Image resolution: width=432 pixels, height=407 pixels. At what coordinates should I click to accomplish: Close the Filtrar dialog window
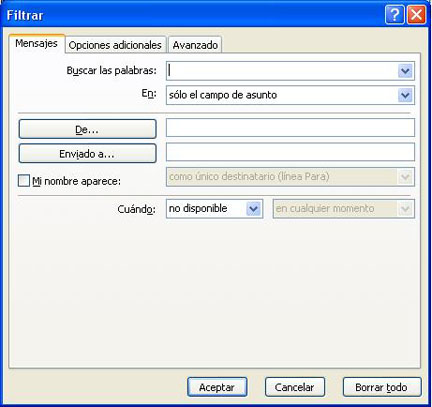[416, 15]
